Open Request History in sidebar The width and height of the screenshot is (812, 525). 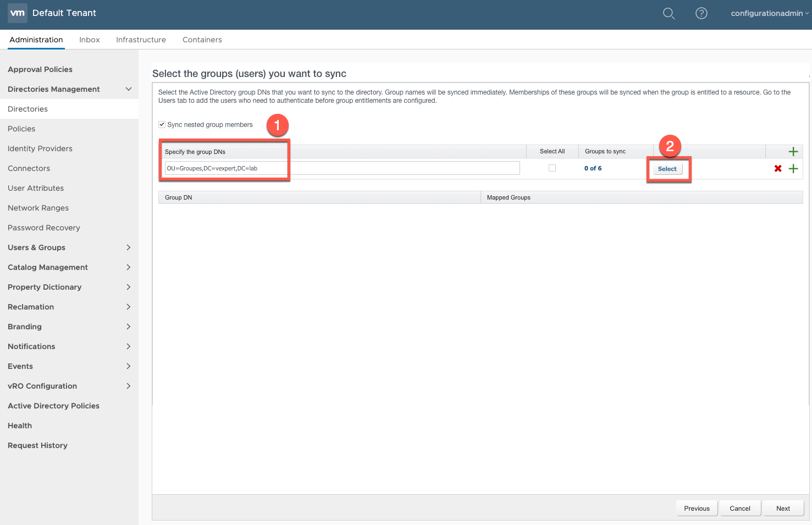pos(37,445)
